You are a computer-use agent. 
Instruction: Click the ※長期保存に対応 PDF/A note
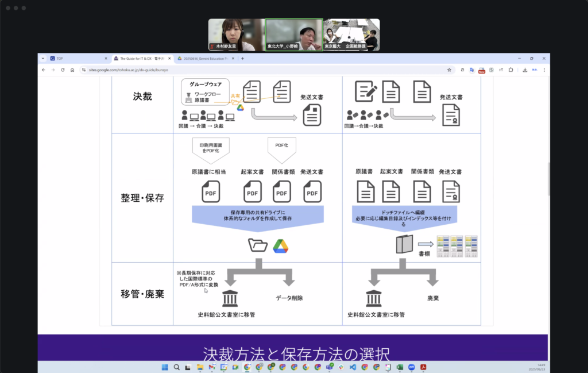pos(198,279)
